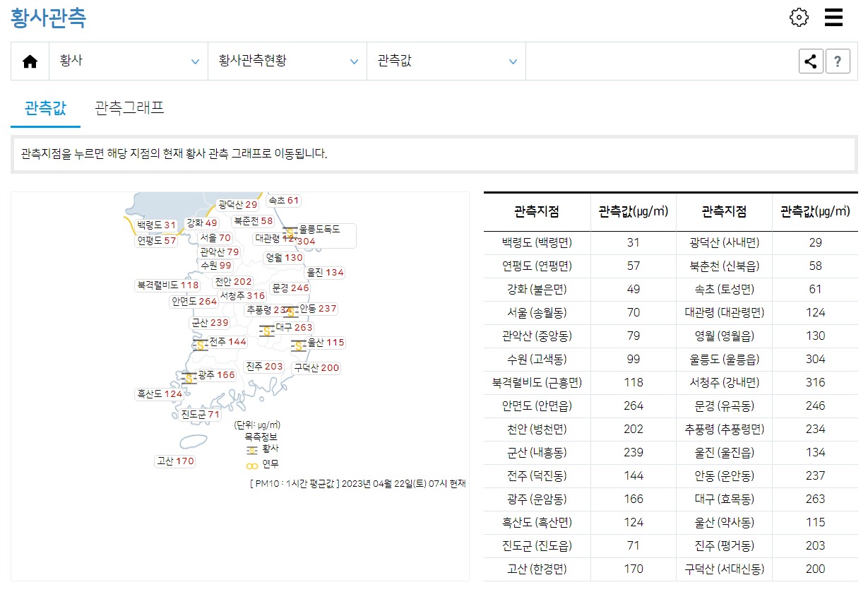Select 고산 170 station on map
Screen dimensions: 868x592
click(x=175, y=461)
